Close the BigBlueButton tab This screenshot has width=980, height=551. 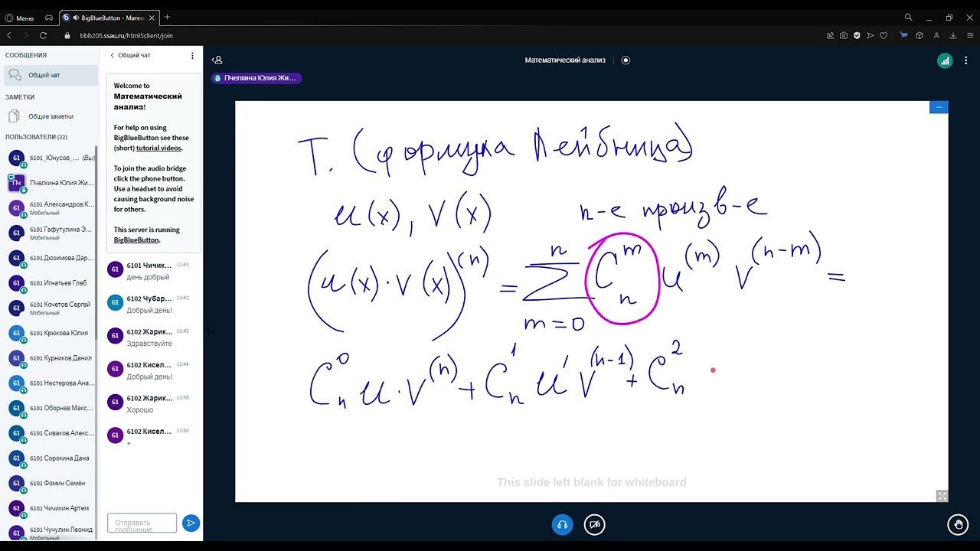coord(151,18)
